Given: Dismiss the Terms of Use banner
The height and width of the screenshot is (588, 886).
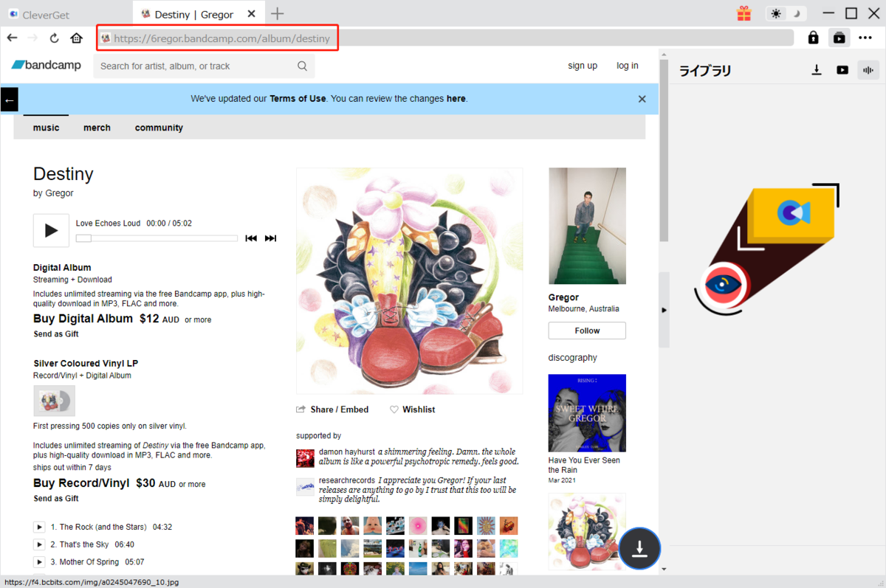Looking at the screenshot, I should [642, 99].
